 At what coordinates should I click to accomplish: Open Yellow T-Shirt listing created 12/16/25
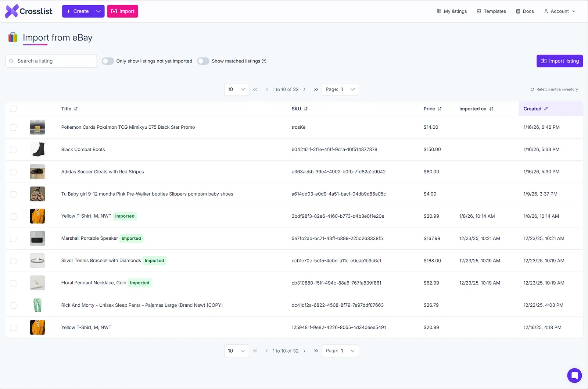tap(86, 327)
